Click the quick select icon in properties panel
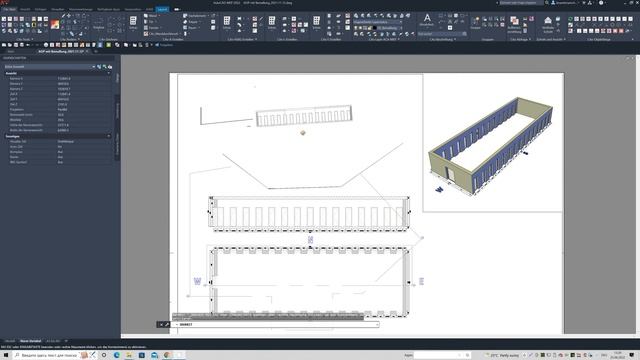 pos(110,67)
